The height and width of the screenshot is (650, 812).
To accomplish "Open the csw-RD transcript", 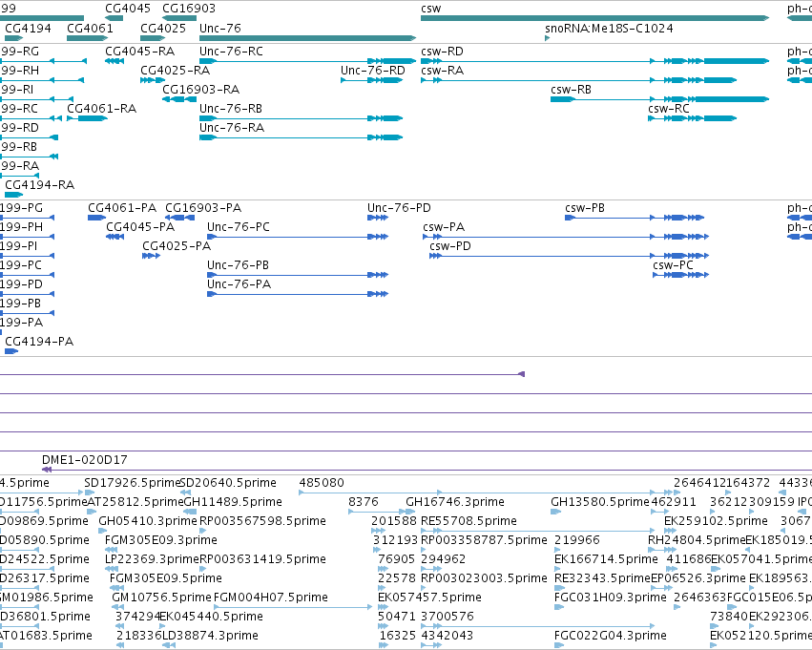I will coord(594,61).
